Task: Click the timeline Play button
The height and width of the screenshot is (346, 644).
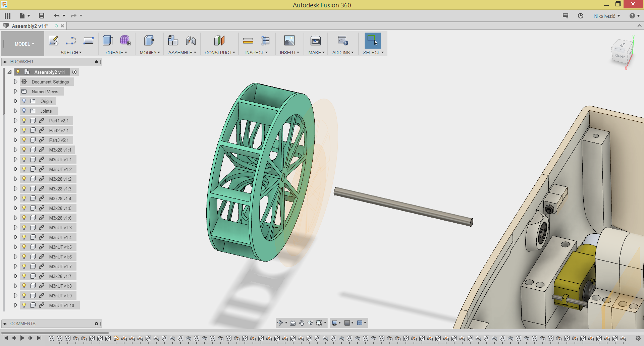Action: pyautogui.click(x=22, y=338)
